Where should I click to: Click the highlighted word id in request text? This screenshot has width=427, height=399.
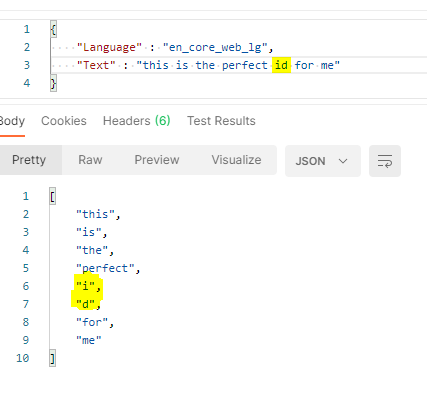(x=281, y=65)
